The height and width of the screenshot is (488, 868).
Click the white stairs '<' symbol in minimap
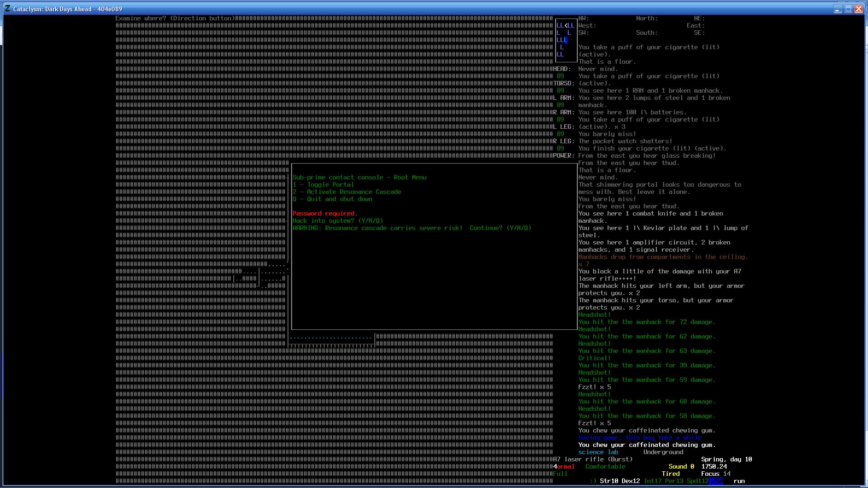coord(566,26)
